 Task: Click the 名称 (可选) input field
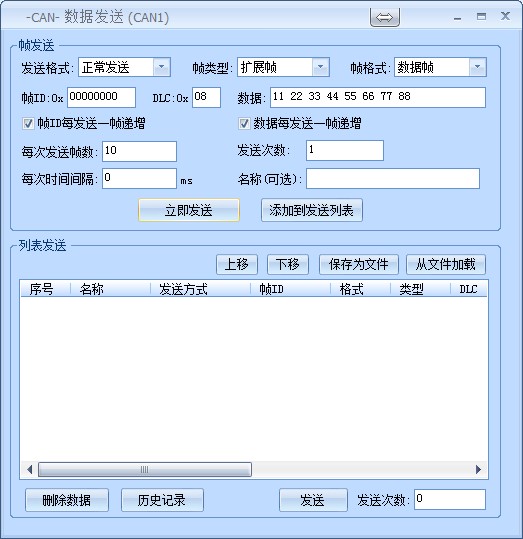click(x=393, y=178)
